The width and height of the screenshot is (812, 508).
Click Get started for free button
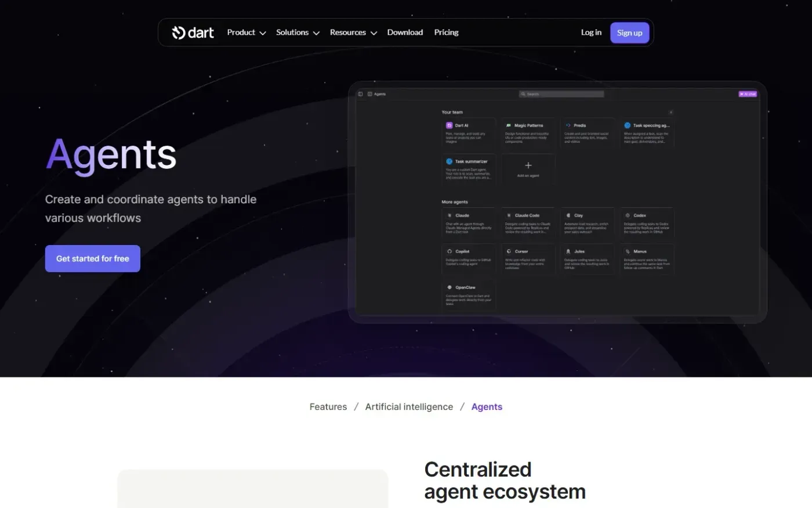[x=93, y=258]
